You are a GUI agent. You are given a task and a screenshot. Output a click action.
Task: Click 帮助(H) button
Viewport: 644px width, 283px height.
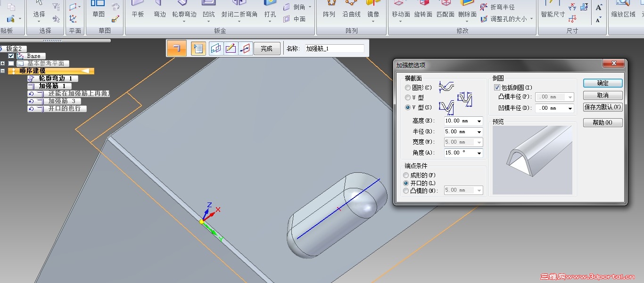[x=603, y=122]
